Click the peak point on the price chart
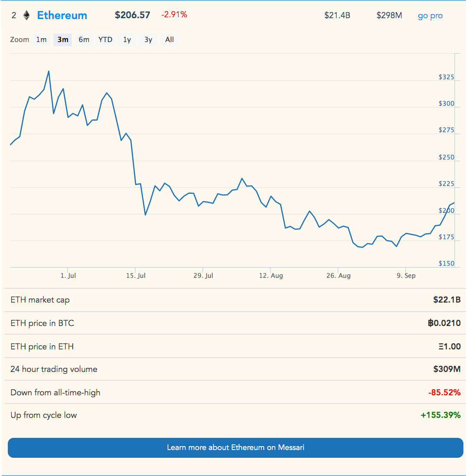This screenshot has height=476, width=466. tap(49, 71)
